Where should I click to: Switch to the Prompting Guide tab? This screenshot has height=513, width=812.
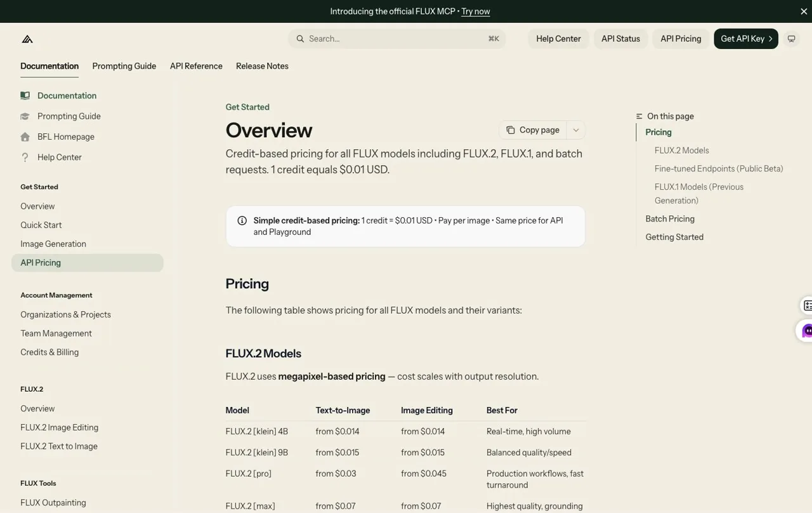tap(124, 66)
